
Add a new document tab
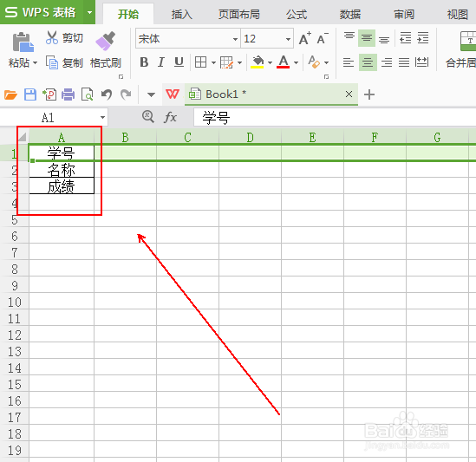coord(369,94)
